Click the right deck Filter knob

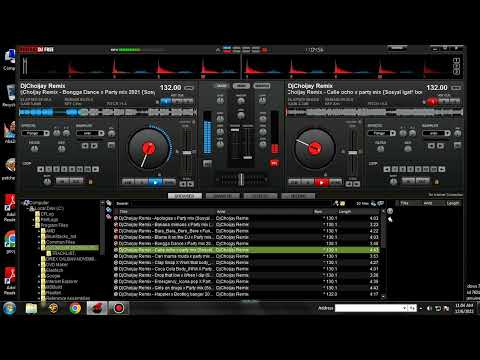(x=381, y=148)
